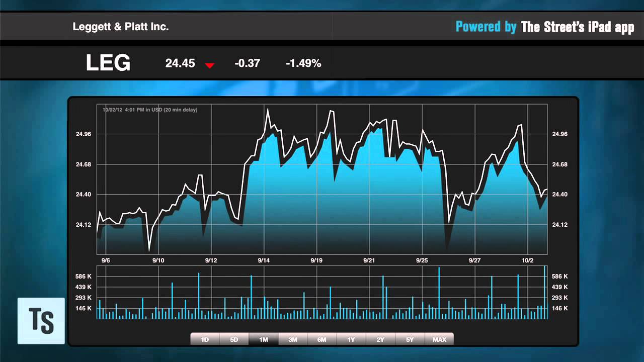Click the 24.45 last price value
This screenshot has height=362, width=644.
click(x=180, y=63)
